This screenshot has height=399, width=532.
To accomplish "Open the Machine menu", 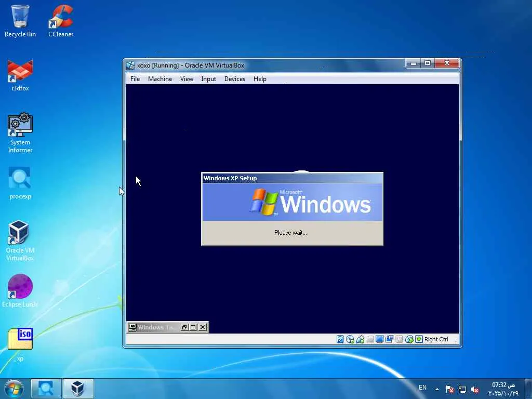I will pyautogui.click(x=160, y=79).
